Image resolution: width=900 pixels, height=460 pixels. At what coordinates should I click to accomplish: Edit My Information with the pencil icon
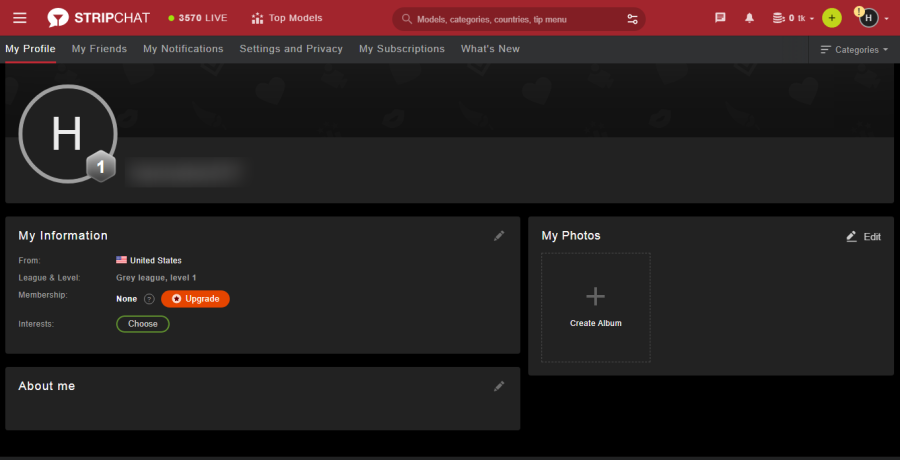point(500,236)
